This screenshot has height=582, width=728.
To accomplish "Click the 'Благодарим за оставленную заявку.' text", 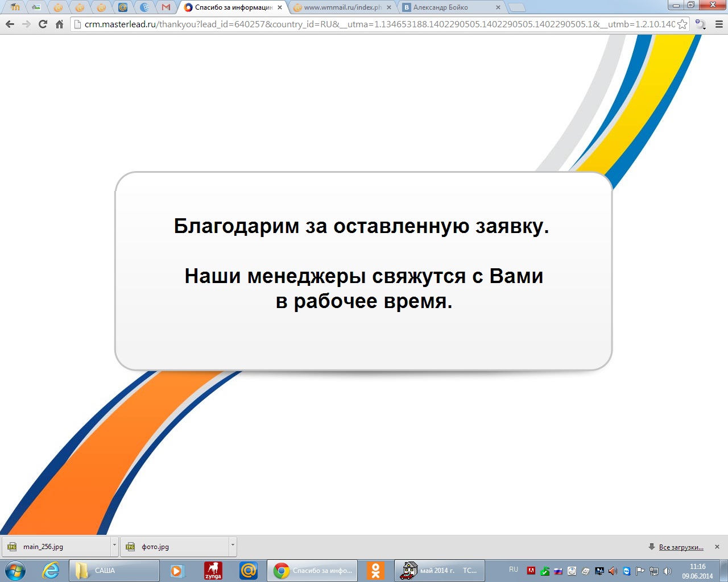I will point(361,226).
